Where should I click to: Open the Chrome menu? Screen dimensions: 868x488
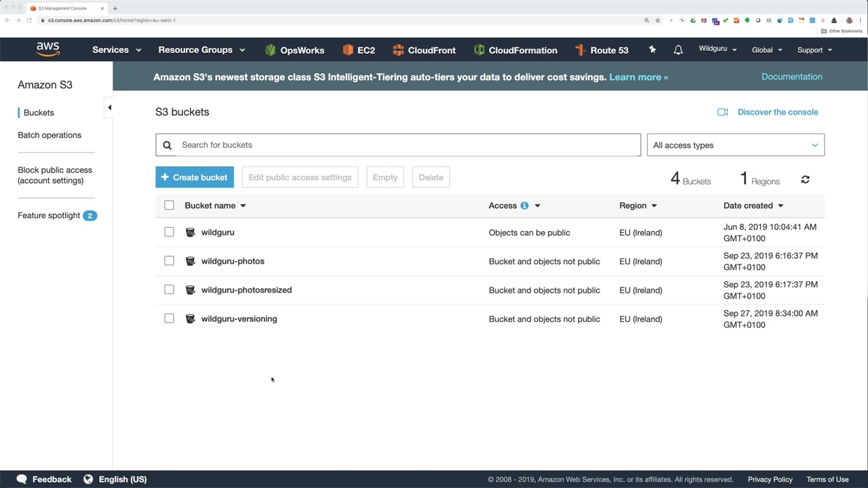[860, 20]
